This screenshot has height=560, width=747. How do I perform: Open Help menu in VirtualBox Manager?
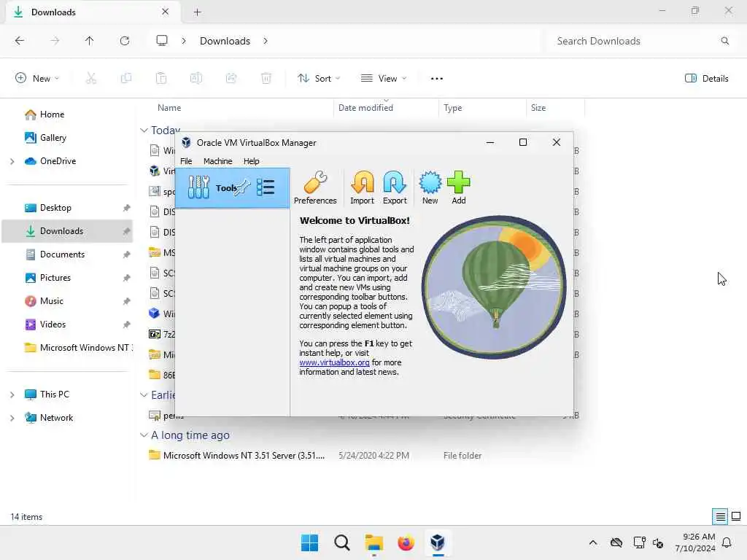(251, 161)
